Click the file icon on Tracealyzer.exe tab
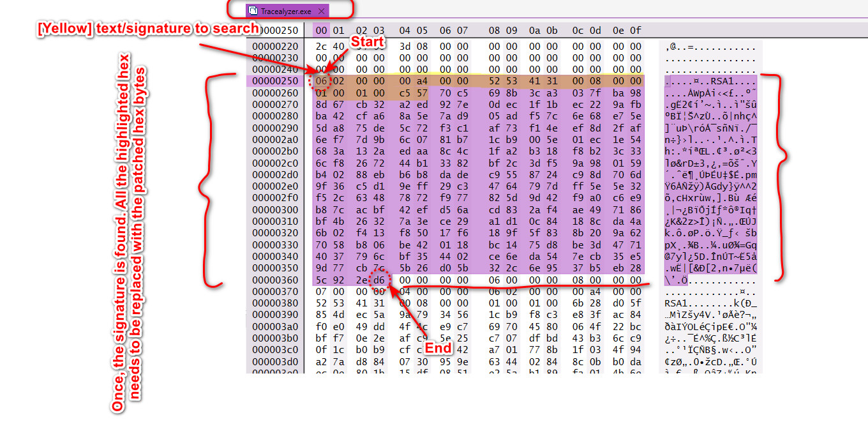The width and height of the screenshot is (868, 445). (253, 11)
